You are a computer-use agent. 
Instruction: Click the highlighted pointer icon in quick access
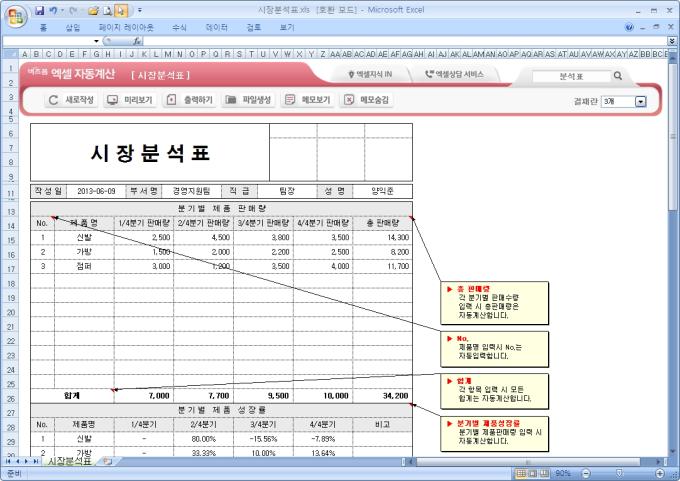pos(121,10)
